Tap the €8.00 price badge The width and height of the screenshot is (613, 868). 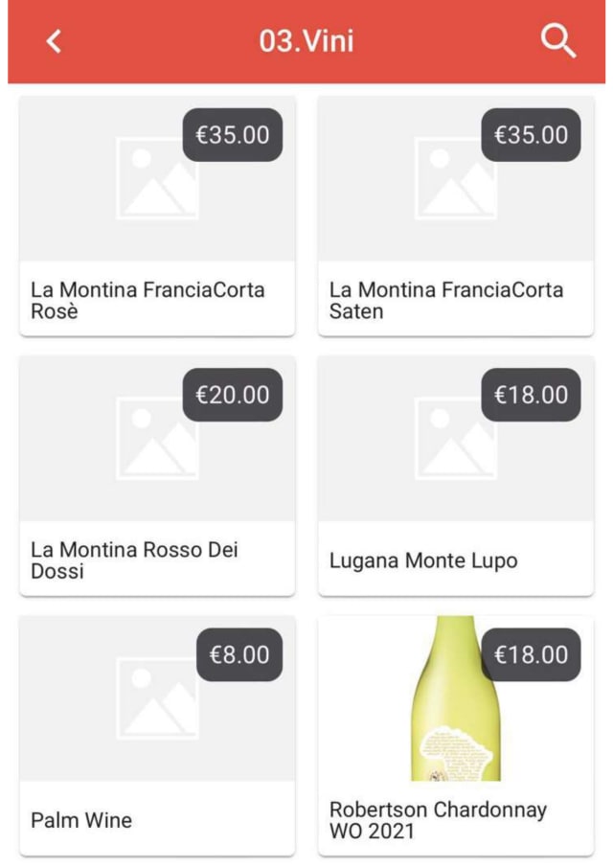[x=239, y=655]
